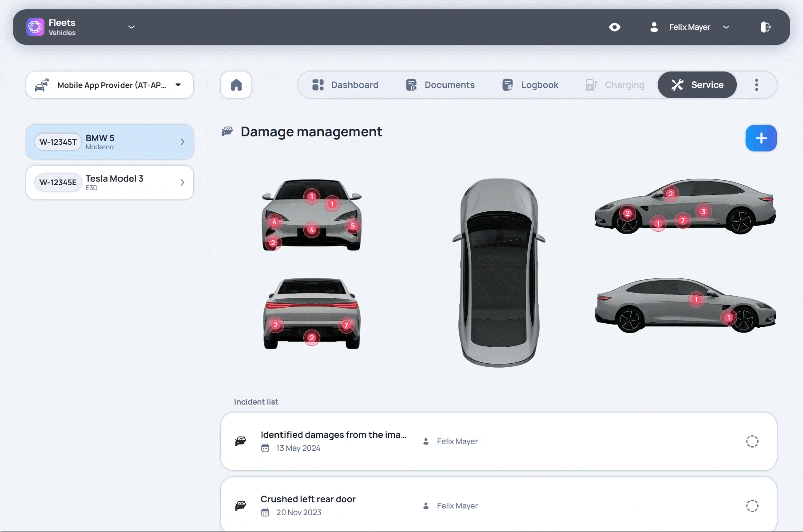
Task: Click the W-12345E license plate badge
Action: click(x=58, y=183)
